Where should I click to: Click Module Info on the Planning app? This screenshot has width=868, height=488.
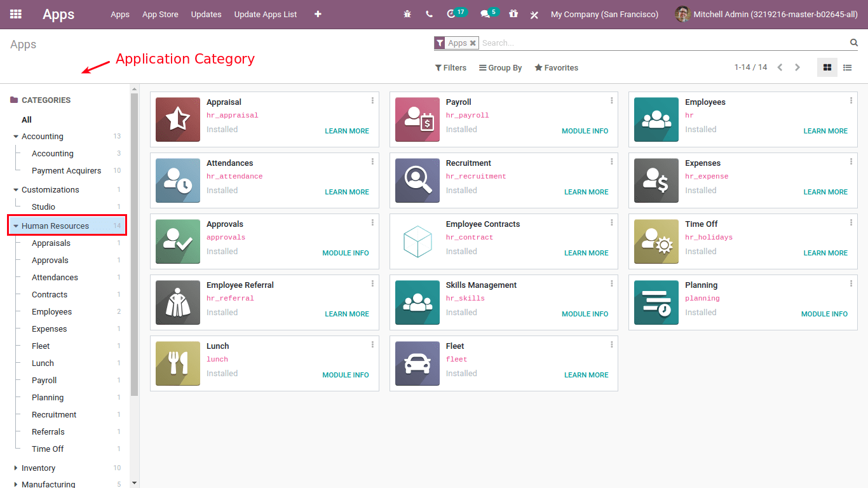[824, 314]
